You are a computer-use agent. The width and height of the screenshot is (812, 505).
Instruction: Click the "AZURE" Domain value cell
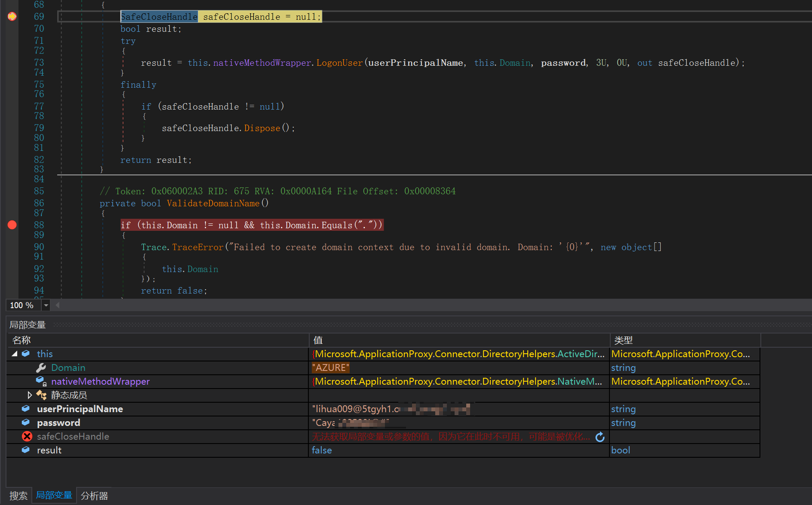330,368
